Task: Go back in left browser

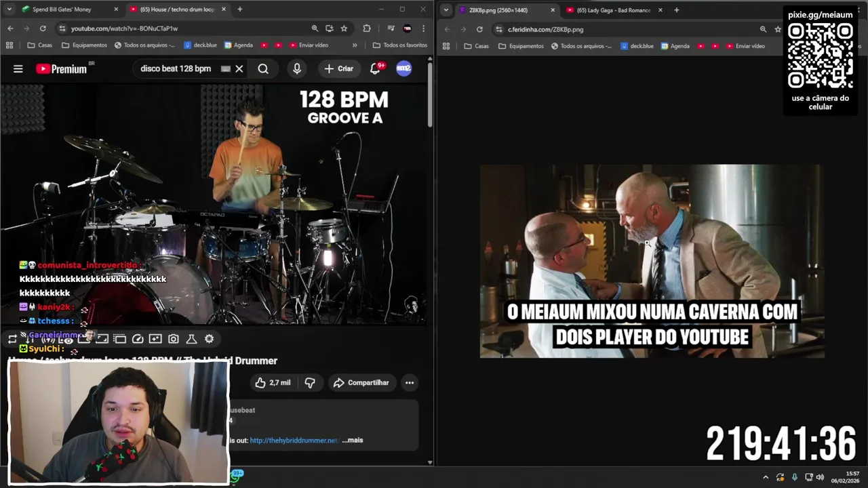Action: (10, 28)
